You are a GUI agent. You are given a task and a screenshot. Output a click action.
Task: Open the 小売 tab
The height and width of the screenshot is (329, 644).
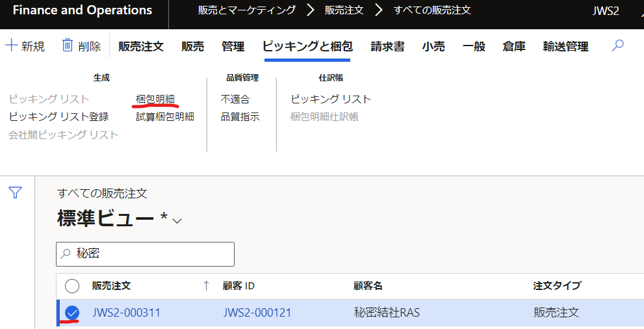click(x=433, y=46)
